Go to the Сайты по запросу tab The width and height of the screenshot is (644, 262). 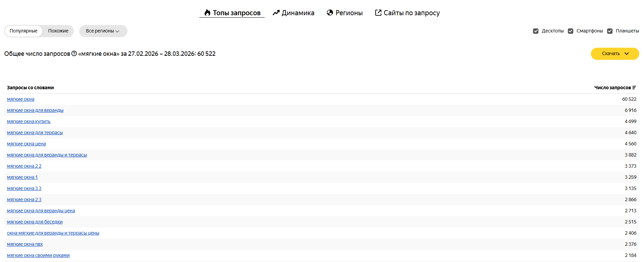[412, 13]
